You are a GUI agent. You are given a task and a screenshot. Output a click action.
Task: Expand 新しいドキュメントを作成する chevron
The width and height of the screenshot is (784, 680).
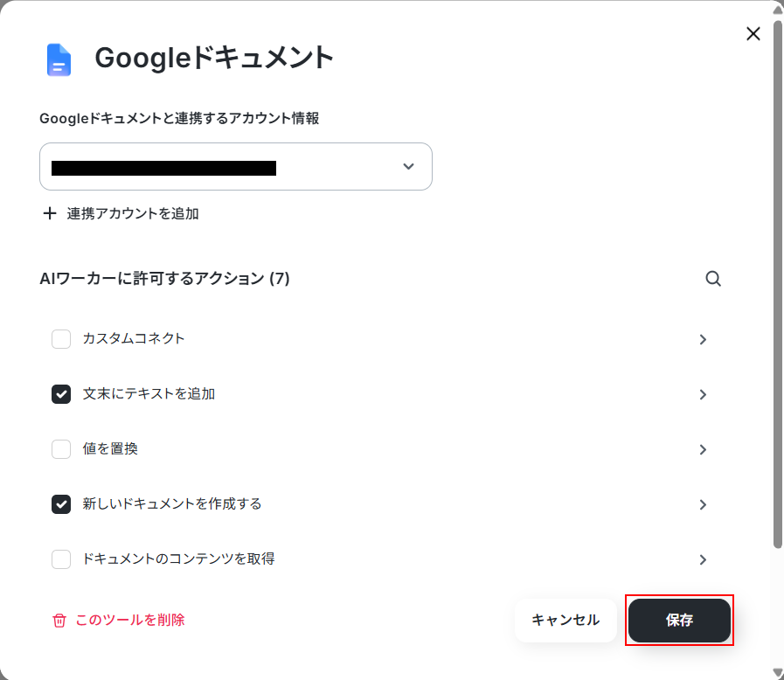(703, 504)
